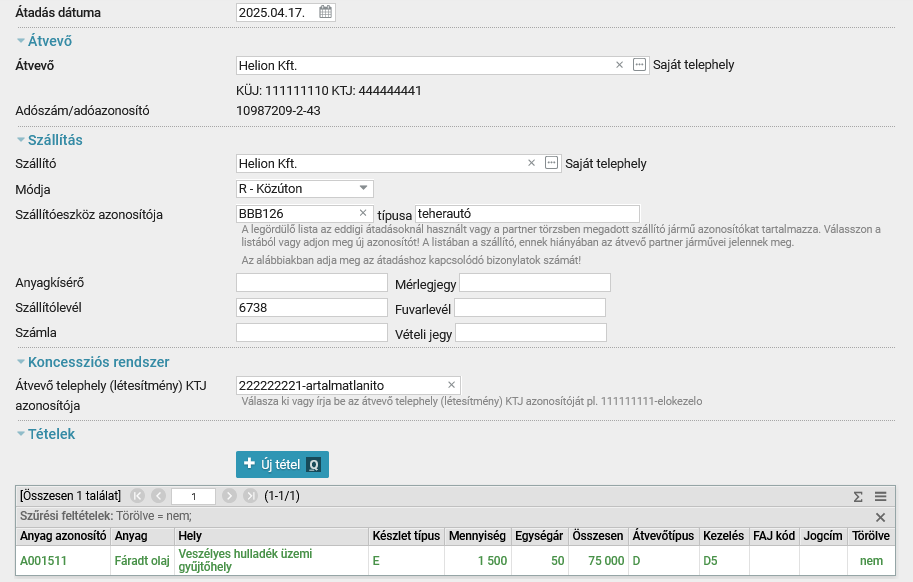Sort by Egységár column header
This screenshot has height=582, width=913.
coord(539,536)
